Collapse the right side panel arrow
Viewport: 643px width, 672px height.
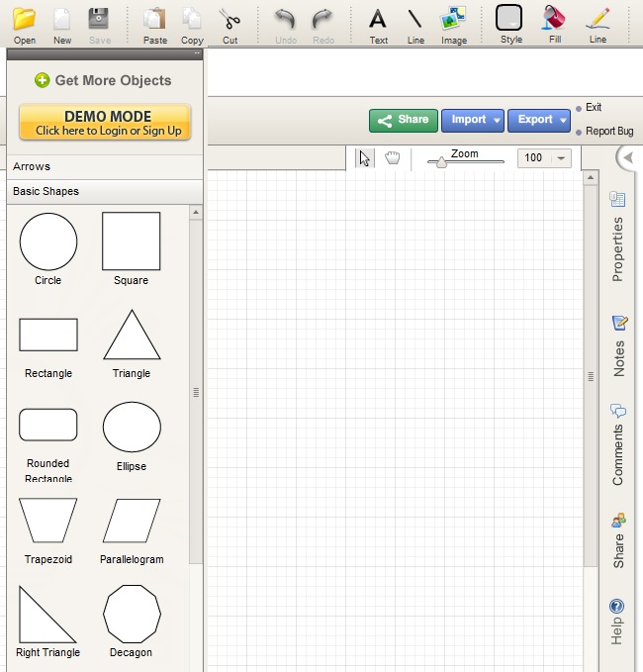click(627, 158)
